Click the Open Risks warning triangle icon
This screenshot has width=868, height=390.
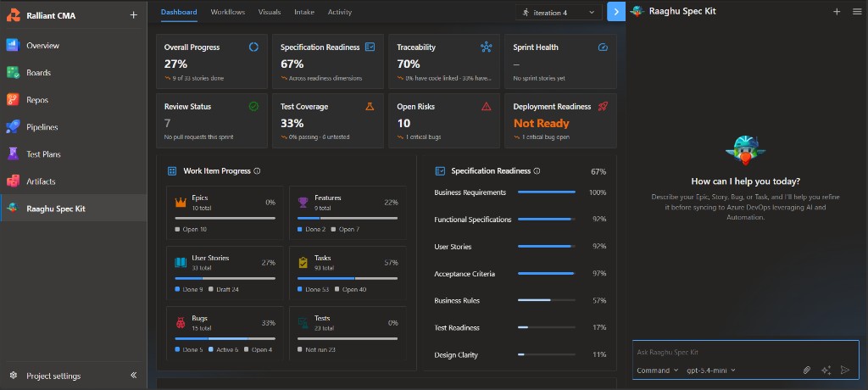pyautogui.click(x=486, y=106)
